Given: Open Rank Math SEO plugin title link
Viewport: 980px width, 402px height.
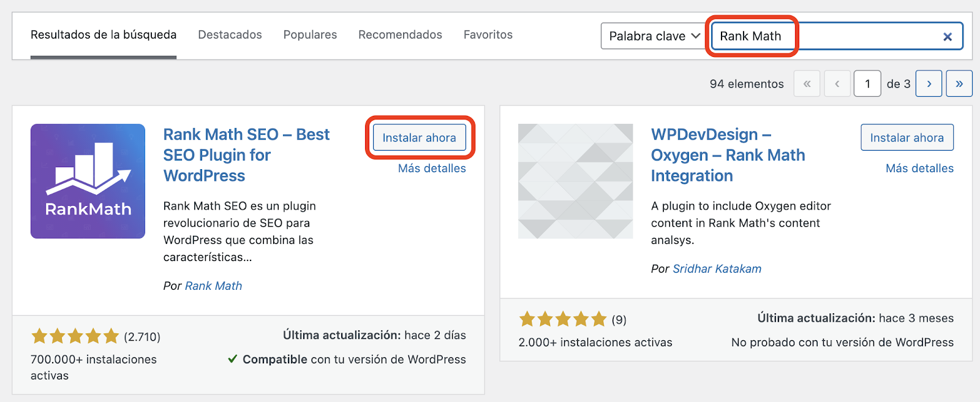Looking at the screenshot, I should pyautogui.click(x=246, y=155).
